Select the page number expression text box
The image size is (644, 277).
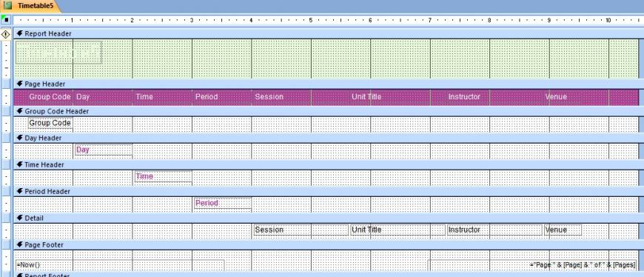tap(532, 265)
